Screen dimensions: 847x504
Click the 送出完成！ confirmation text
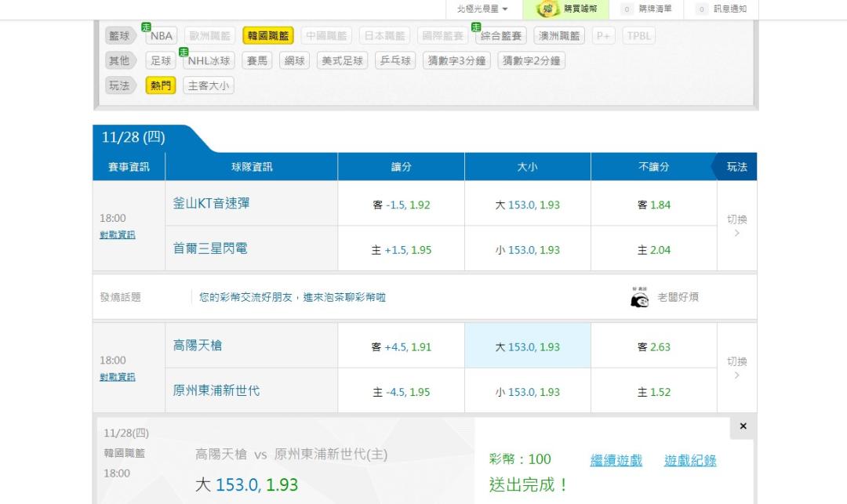tap(529, 484)
